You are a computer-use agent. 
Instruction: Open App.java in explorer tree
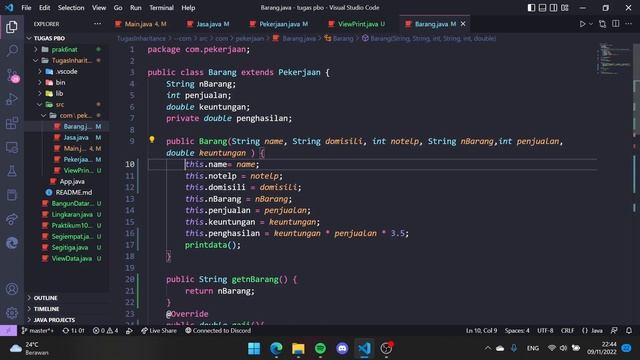(72, 182)
